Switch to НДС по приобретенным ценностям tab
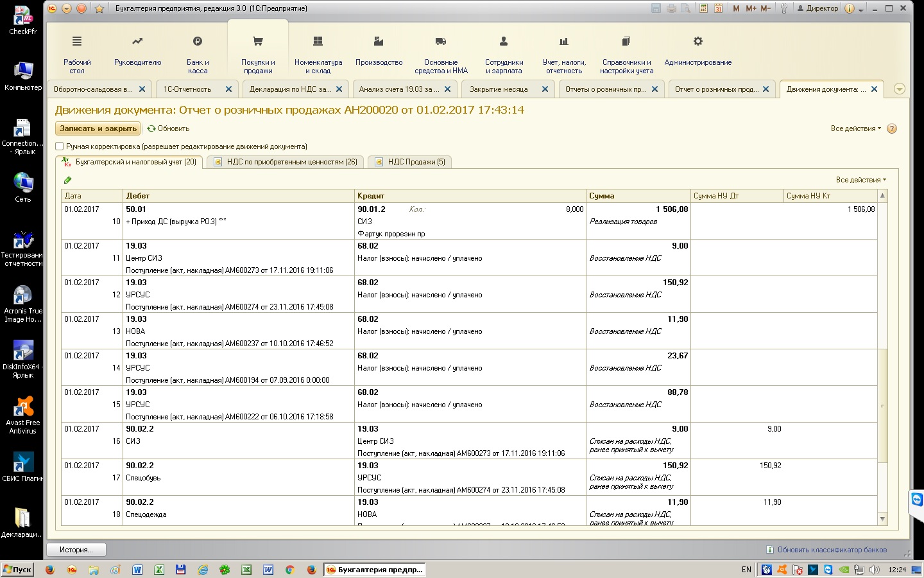Screen dimensions: 924x578 click(x=286, y=162)
